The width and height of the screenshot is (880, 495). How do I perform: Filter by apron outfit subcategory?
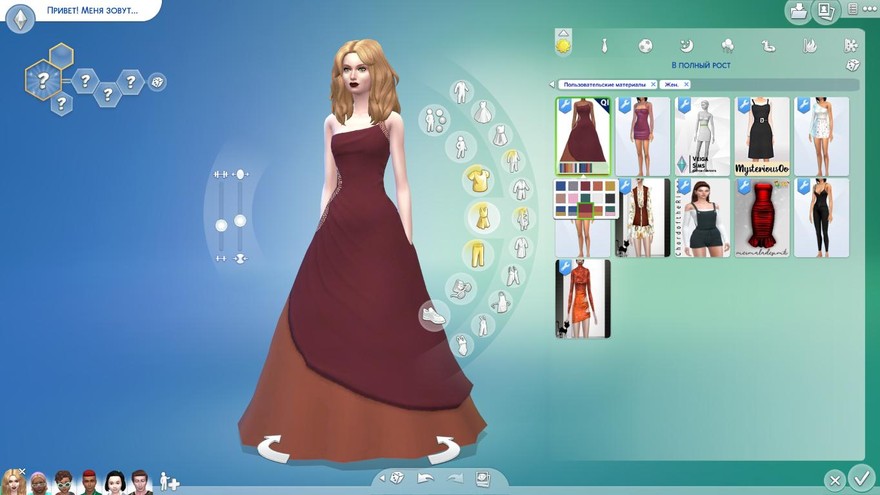tap(499, 302)
